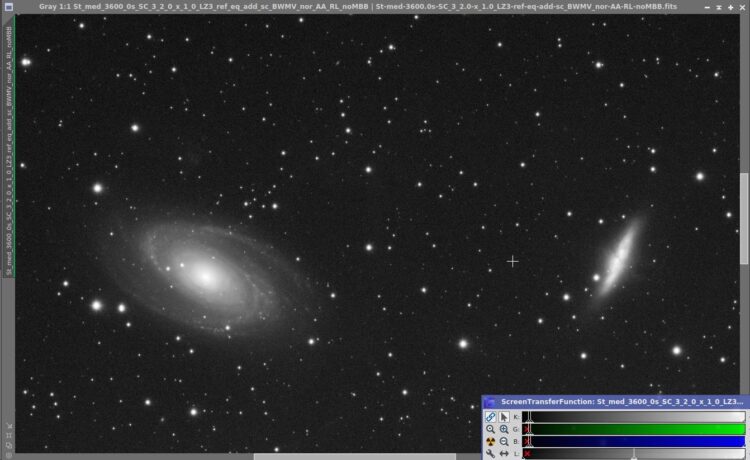This screenshot has height=460, width=750.
Task: Click the double-headed arrow pan mode icon
Action: click(504, 453)
